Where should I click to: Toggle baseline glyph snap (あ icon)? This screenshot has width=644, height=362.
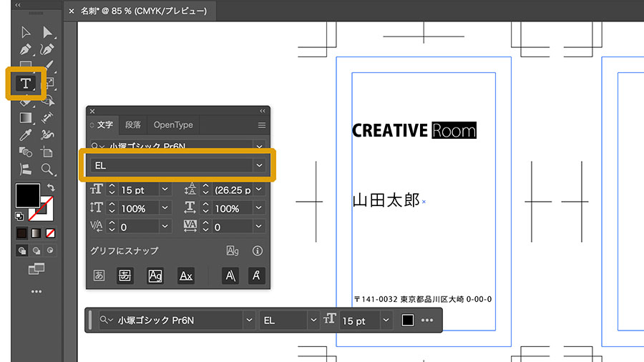point(99,275)
